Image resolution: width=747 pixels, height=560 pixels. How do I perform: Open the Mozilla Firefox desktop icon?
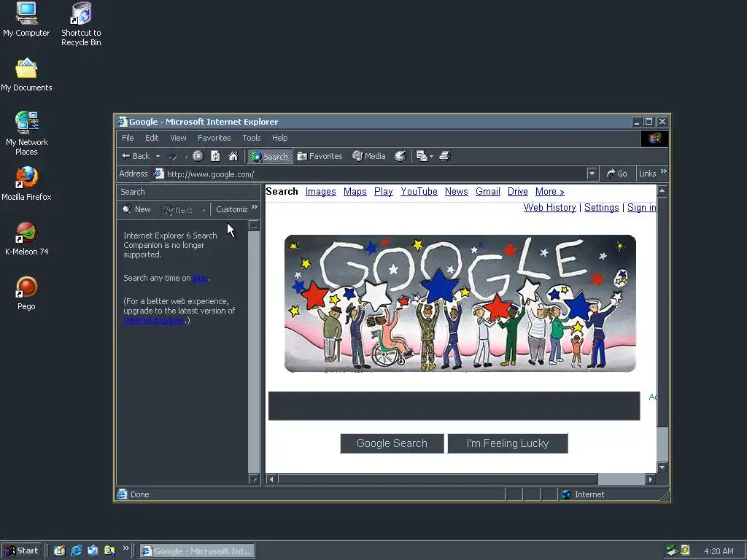(27, 184)
